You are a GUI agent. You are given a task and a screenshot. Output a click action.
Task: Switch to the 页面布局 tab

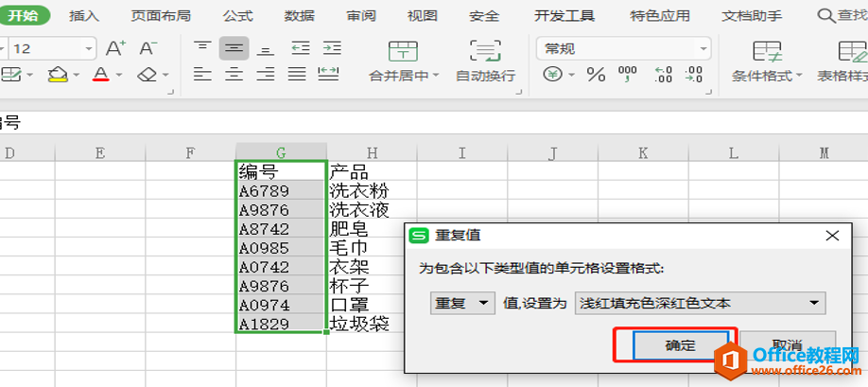point(161,15)
